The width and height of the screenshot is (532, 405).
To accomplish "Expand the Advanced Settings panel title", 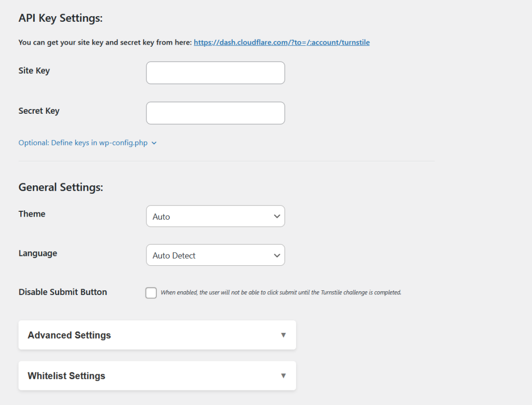I will click(69, 335).
